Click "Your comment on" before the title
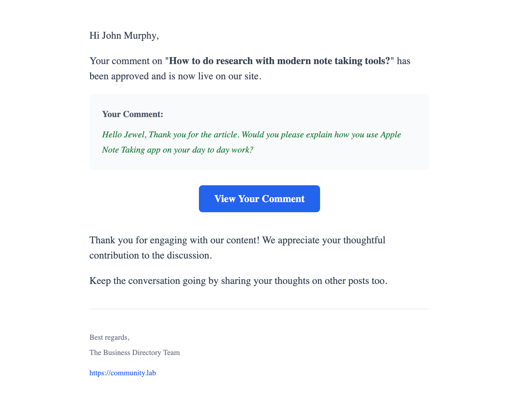Screen dimensions: 512x420 click(126, 61)
